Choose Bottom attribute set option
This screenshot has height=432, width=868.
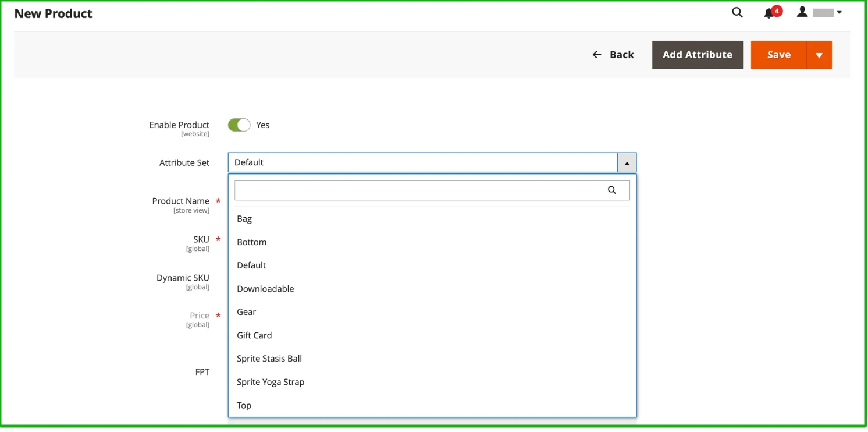pos(251,242)
